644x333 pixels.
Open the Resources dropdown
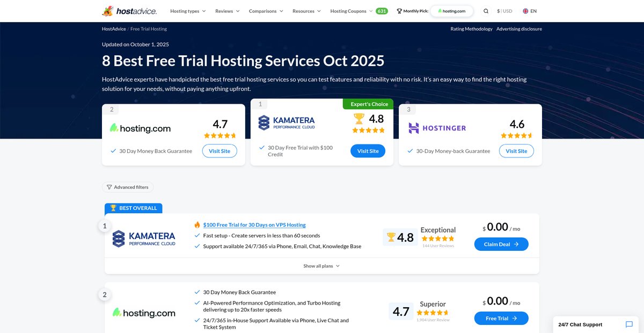click(306, 11)
